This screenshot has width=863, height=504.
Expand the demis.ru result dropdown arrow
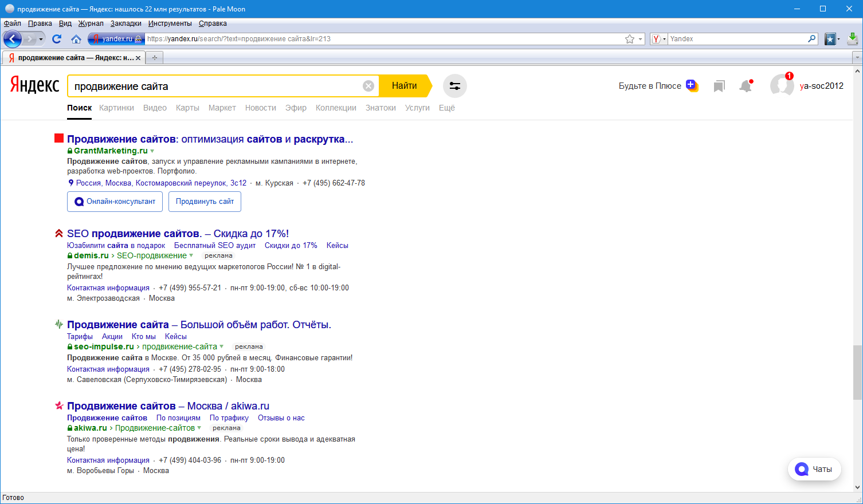coord(191,256)
